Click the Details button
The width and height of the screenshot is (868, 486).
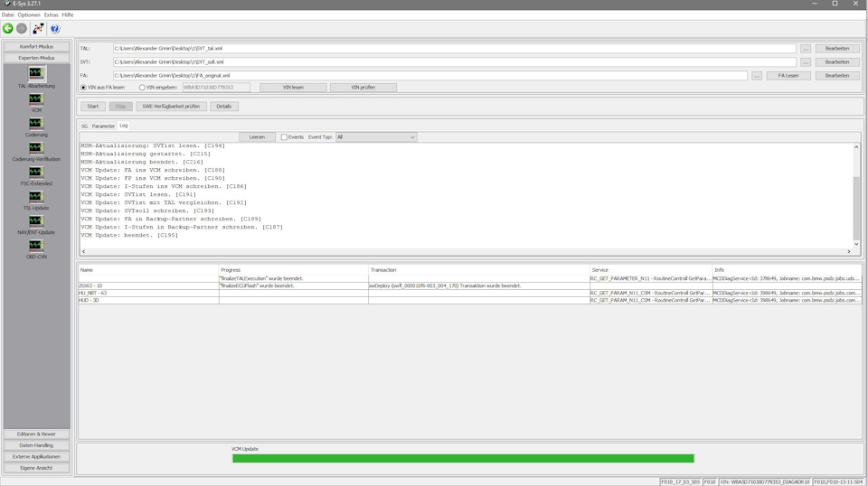[223, 107]
